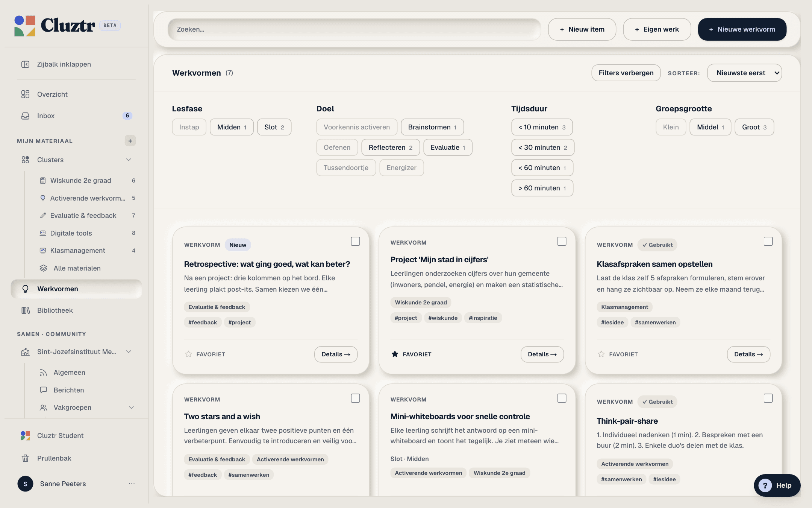Select checkbox on the Retrospective card
This screenshot has width=812, height=508.
click(355, 241)
